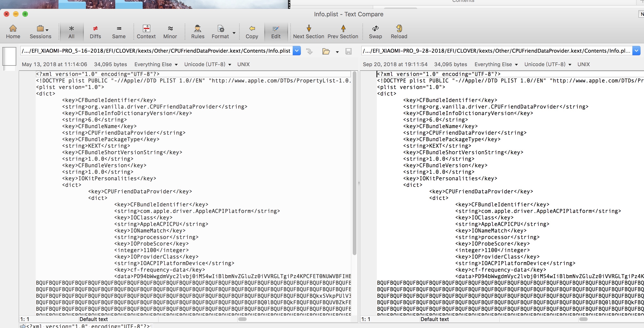Open right Everything Else grammar dropdown

click(x=496, y=64)
